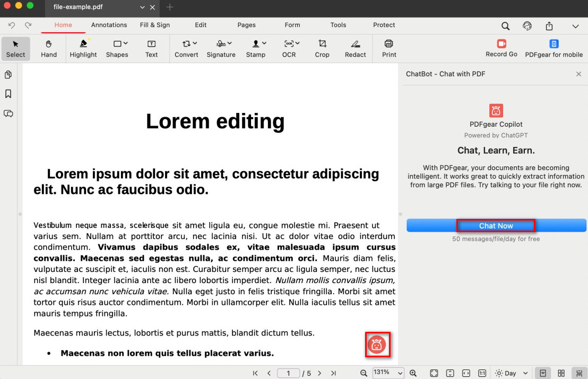This screenshot has width=588, height=379.
Task: Click the page number input field
Action: click(289, 373)
